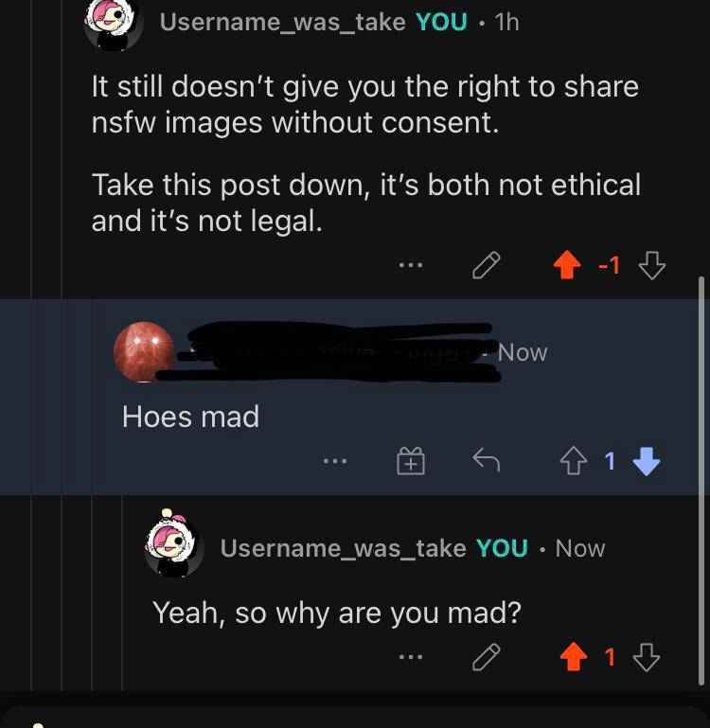Open Username_was_take profile on top comment
Screen dimensions: 710x728
coord(282,22)
